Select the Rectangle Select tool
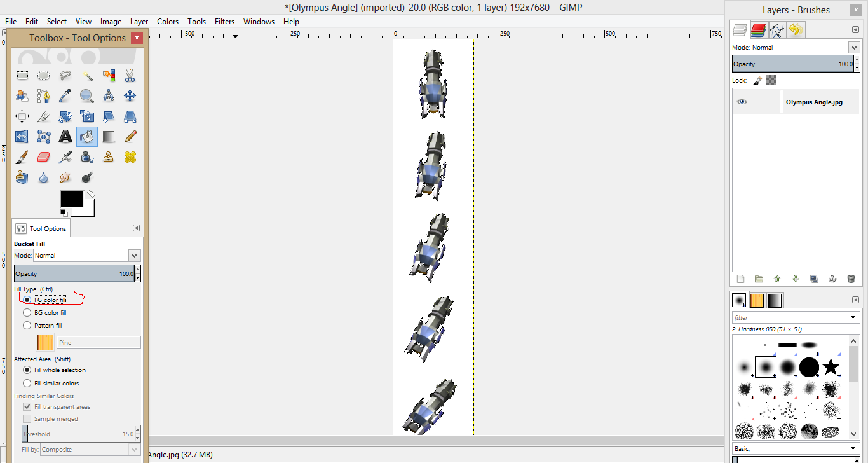868x463 pixels. pos(22,76)
